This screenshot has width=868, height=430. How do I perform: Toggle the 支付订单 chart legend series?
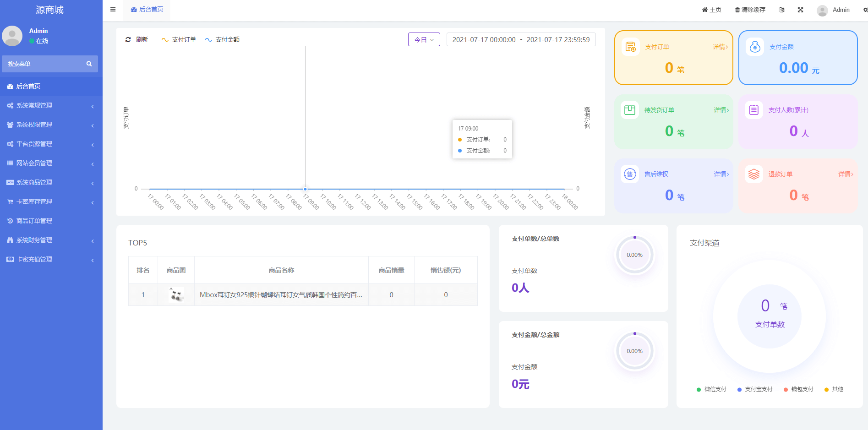click(x=179, y=40)
